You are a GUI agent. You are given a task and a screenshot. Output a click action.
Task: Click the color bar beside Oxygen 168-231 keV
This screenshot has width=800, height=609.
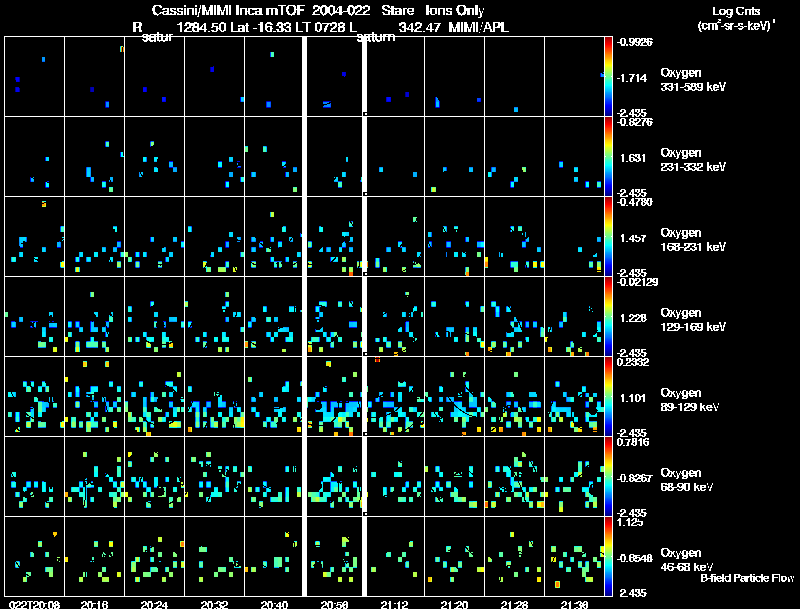point(608,236)
